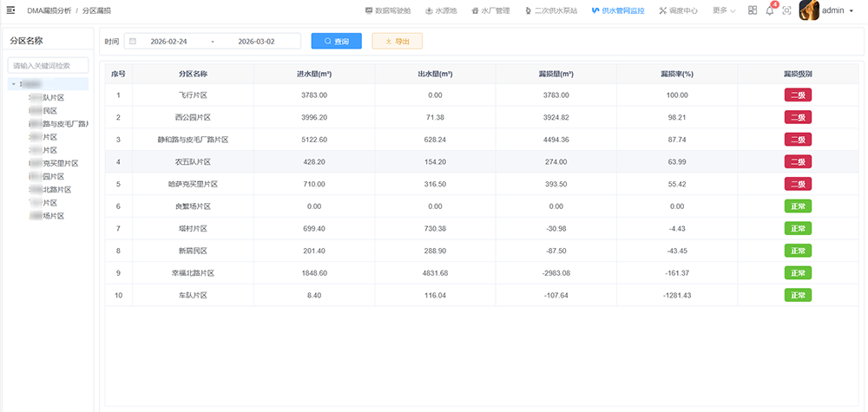
Task: Click the 漏损量(m³) column header
Action: 556,74
